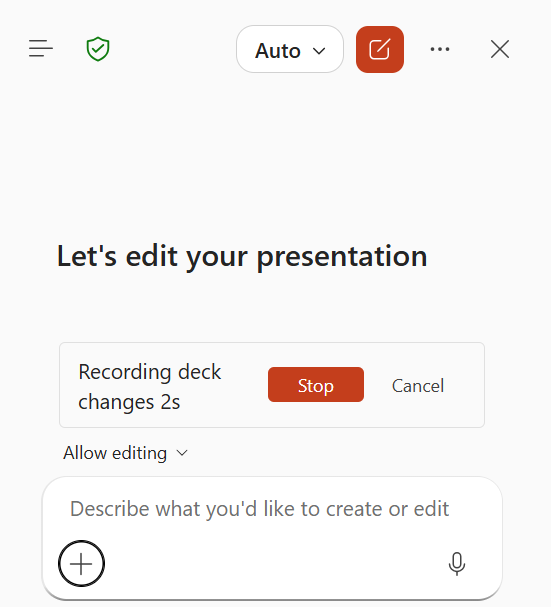Add attachment with the plus icon

tap(81, 563)
